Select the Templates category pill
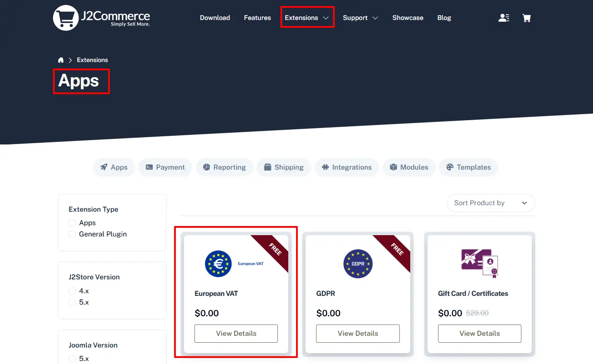 (468, 167)
